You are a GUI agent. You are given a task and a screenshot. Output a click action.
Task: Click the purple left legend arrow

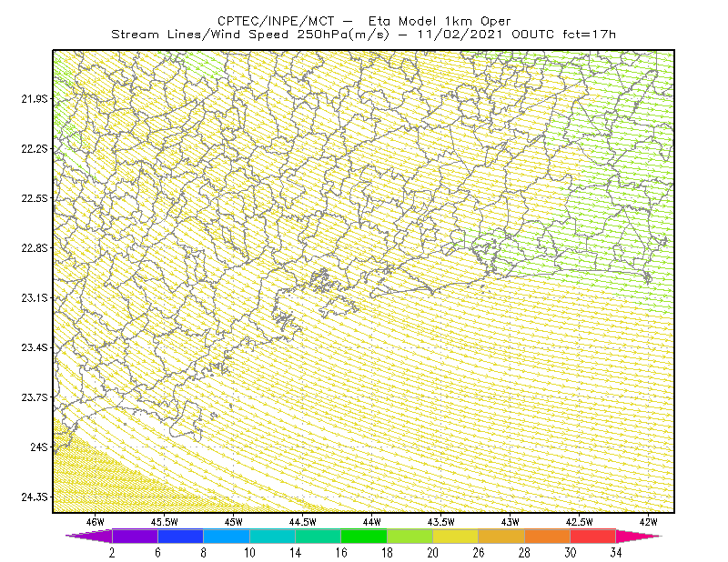click(x=90, y=536)
